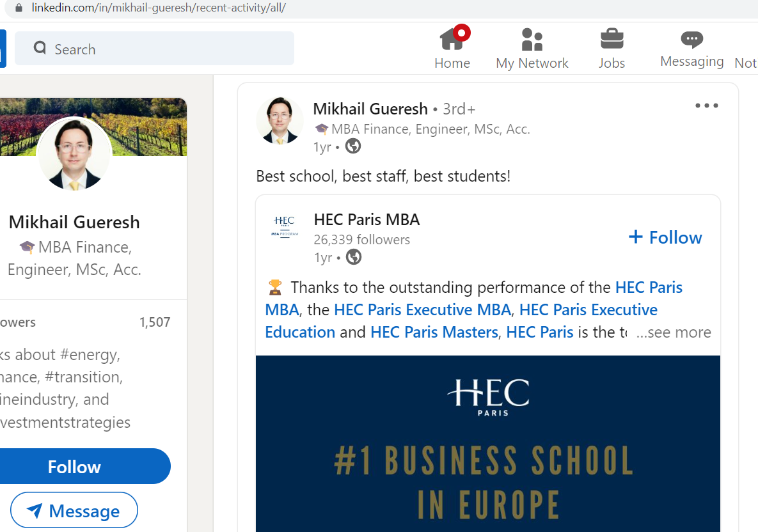
Task: Click the sidebar name Mikhail Gueresh
Action: point(74,223)
